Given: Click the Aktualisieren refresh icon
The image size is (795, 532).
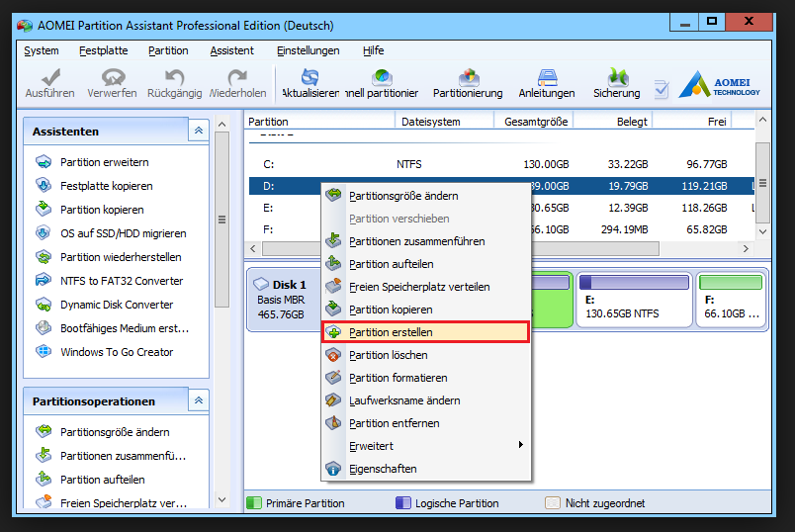Looking at the screenshot, I should pos(309,77).
